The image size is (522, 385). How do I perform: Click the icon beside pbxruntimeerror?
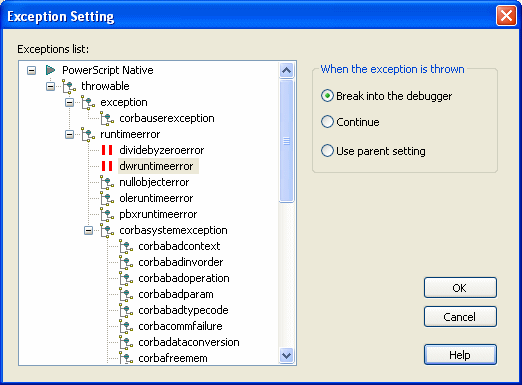[x=107, y=214]
